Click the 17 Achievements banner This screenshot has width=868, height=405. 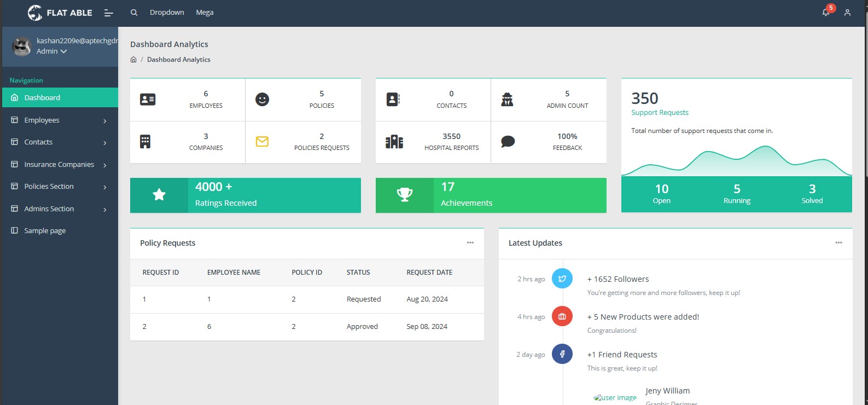tap(491, 195)
